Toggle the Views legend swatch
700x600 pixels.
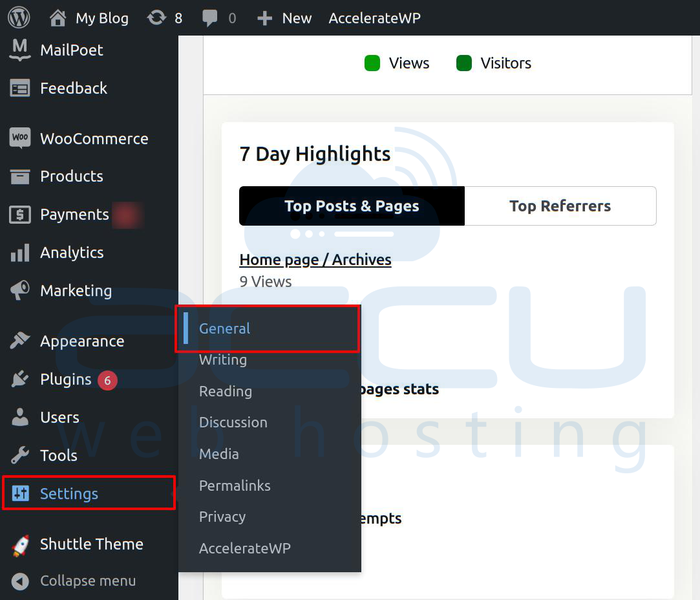click(372, 63)
